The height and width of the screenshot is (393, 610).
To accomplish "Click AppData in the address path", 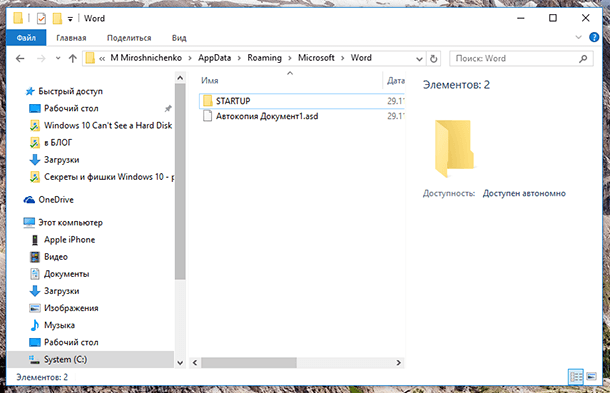I will (x=214, y=58).
